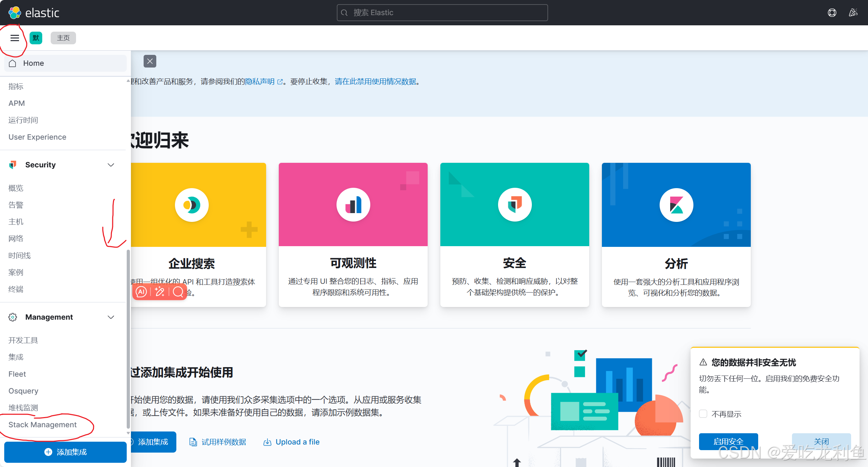Image resolution: width=868 pixels, height=467 pixels.
Task: Open 告警 nav item
Action: click(16, 205)
